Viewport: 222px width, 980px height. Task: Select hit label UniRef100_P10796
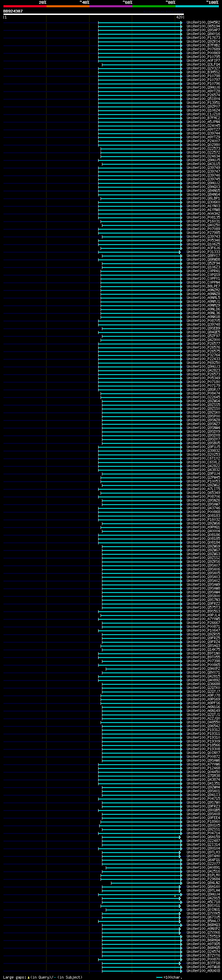203,84
